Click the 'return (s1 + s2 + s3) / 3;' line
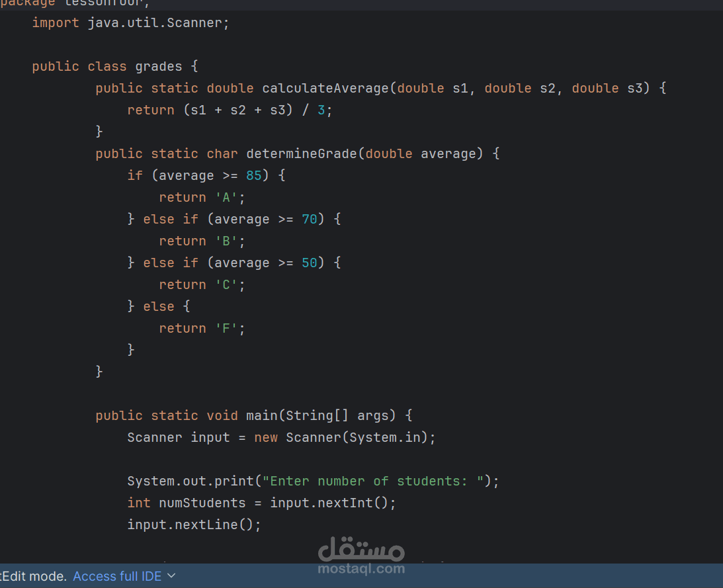 coord(230,110)
